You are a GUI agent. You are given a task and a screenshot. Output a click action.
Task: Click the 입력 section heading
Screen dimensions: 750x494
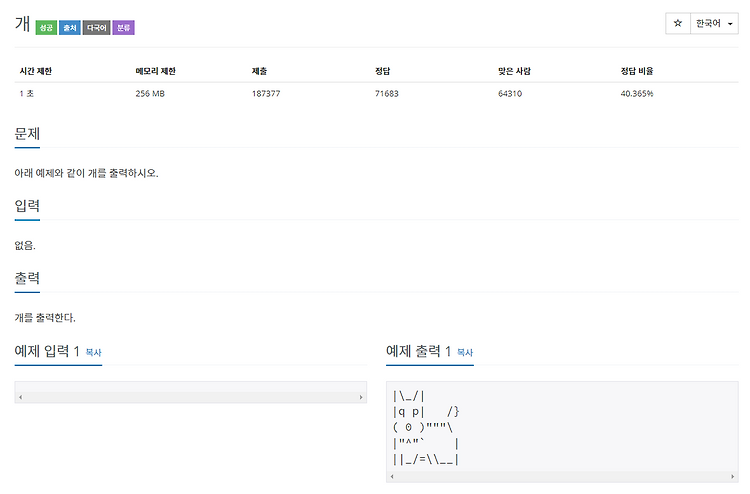(x=27, y=206)
